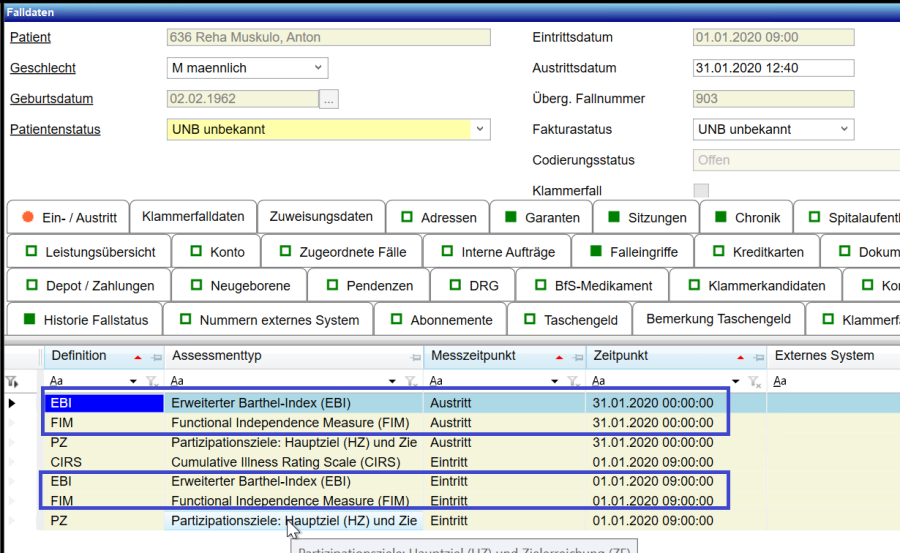Click the row indicator arrow beside first EBI row
900x553 pixels.
(x=12, y=403)
